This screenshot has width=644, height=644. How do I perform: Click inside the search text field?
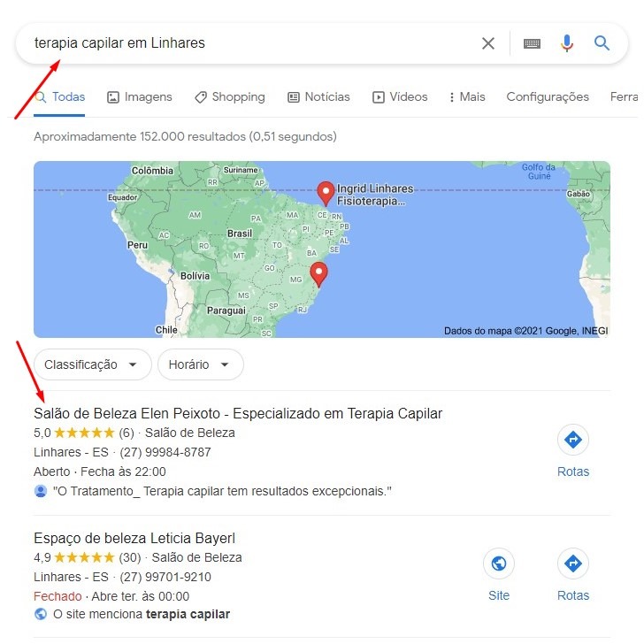pos(255,43)
